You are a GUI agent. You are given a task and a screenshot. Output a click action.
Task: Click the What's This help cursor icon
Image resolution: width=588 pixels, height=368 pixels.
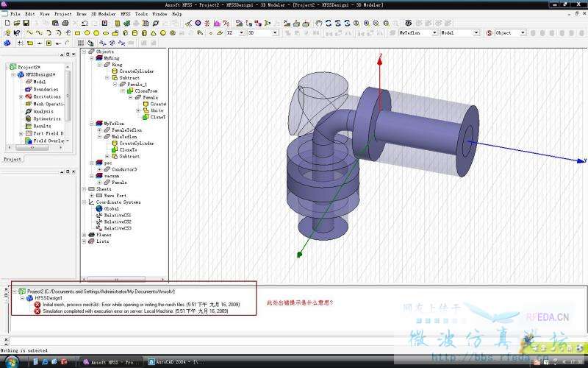click(x=16, y=33)
